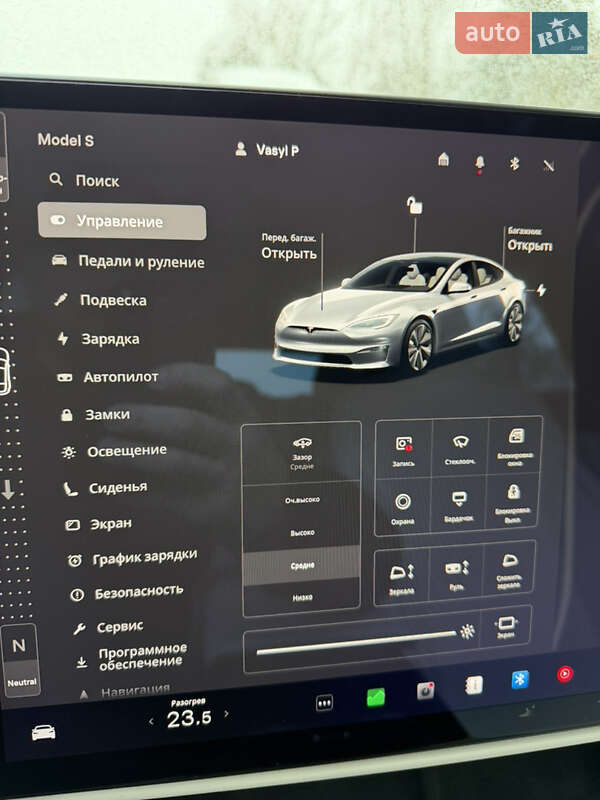
Task: Set the display brightness slider
Action: pyautogui.click(x=356, y=643)
